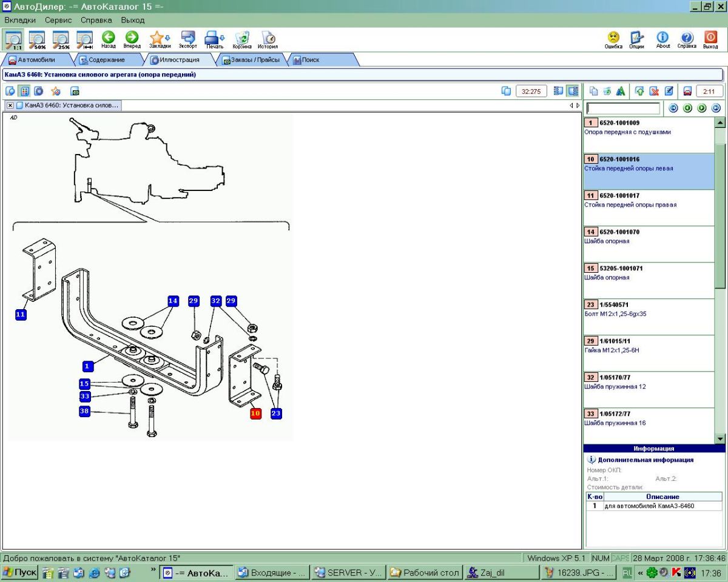Go forward with Вперед button
Screen dimensions: 728x582
pyautogui.click(x=132, y=39)
